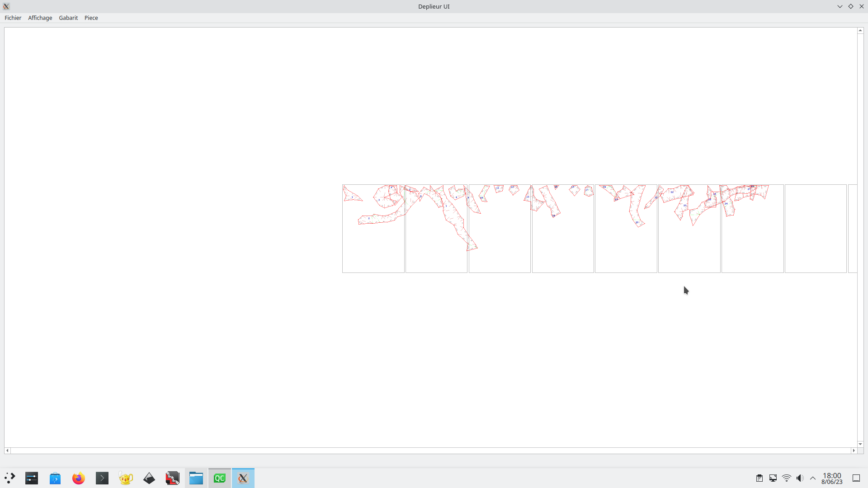
Task: Open the Discover store icon
Action: pos(55,478)
